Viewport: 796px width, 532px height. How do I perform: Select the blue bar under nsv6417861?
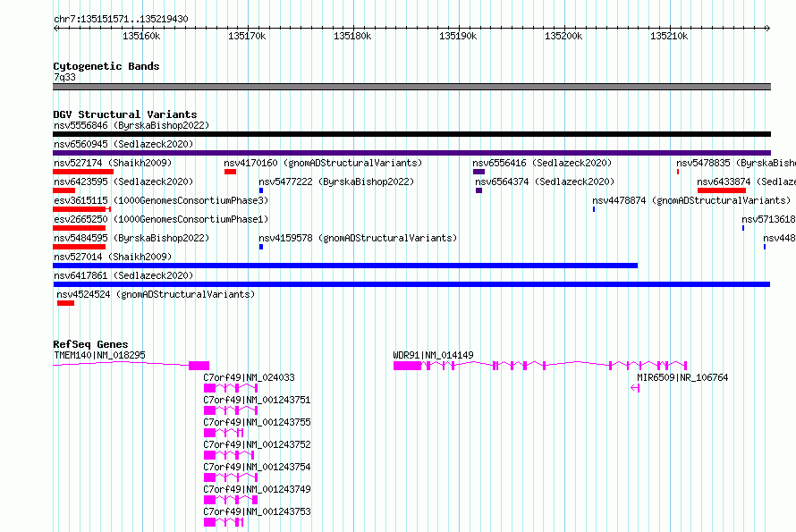tap(411, 284)
